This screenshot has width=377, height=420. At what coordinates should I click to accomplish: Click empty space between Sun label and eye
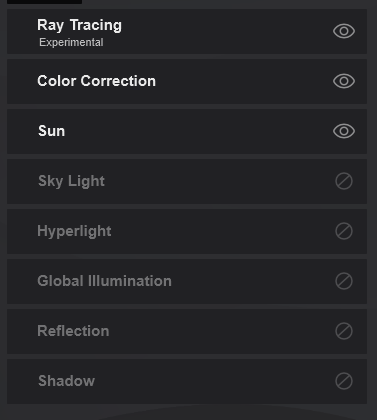[x=199, y=131]
